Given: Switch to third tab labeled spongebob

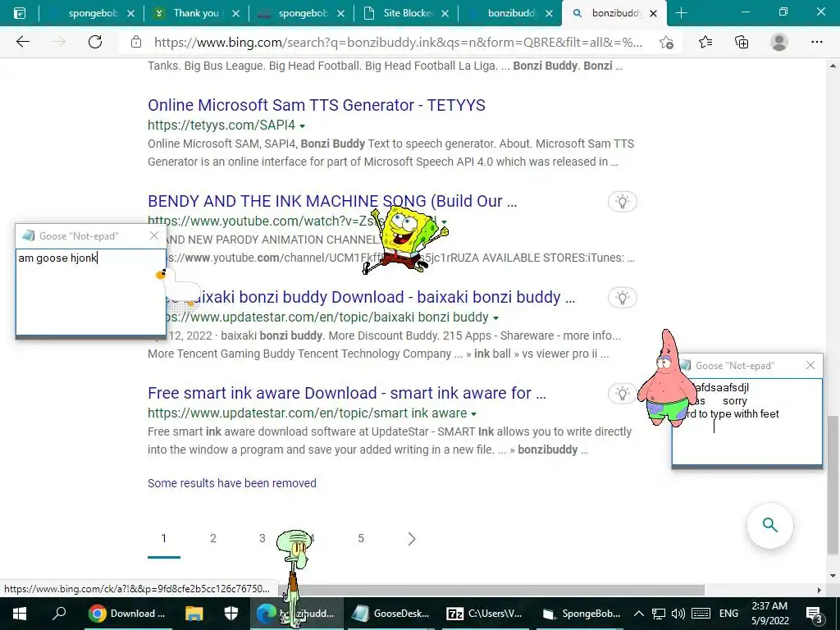Looking at the screenshot, I should [301, 13].
